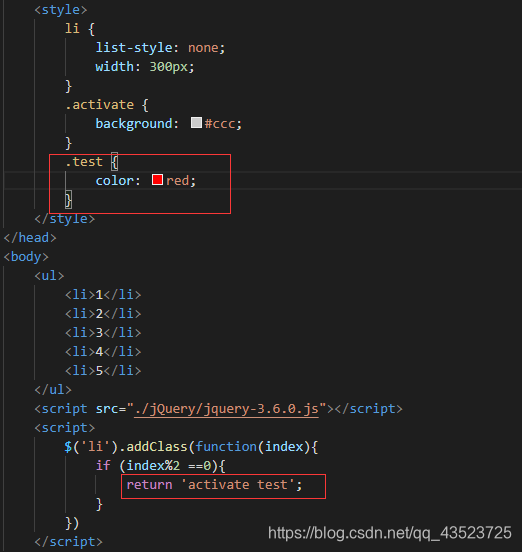Click the 'background' property text

coord(134,124)
